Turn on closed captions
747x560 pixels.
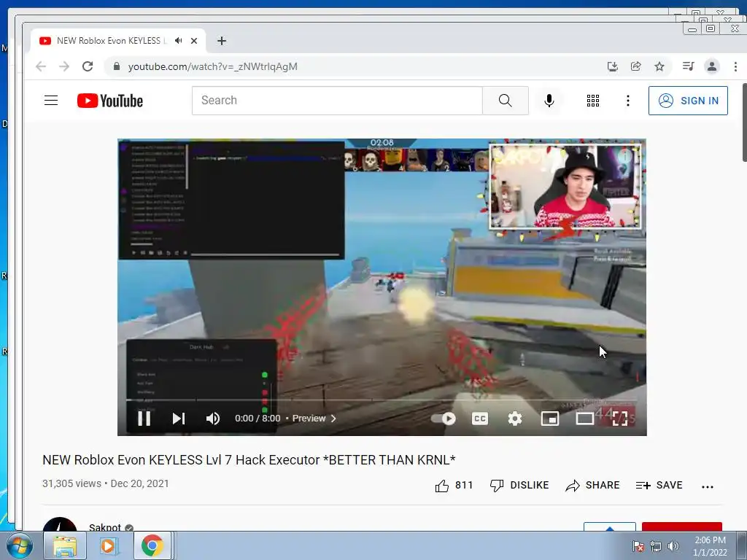tap(480, 419)
